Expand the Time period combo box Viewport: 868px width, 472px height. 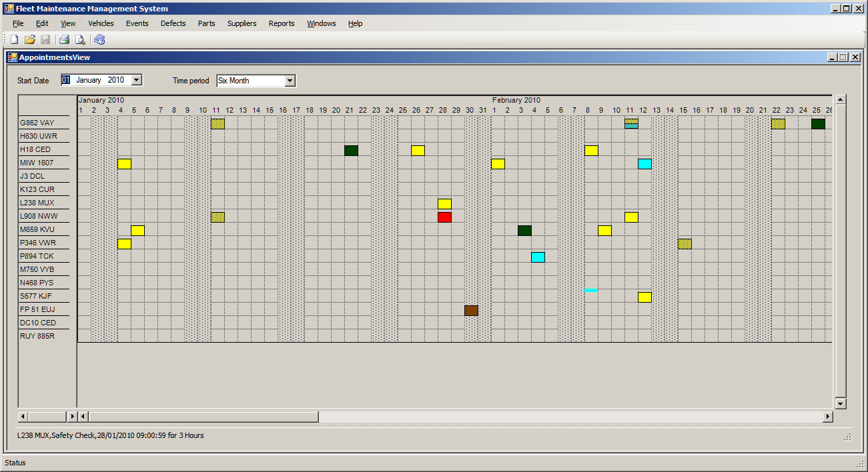pyautogui.click(x=290, y=81)
